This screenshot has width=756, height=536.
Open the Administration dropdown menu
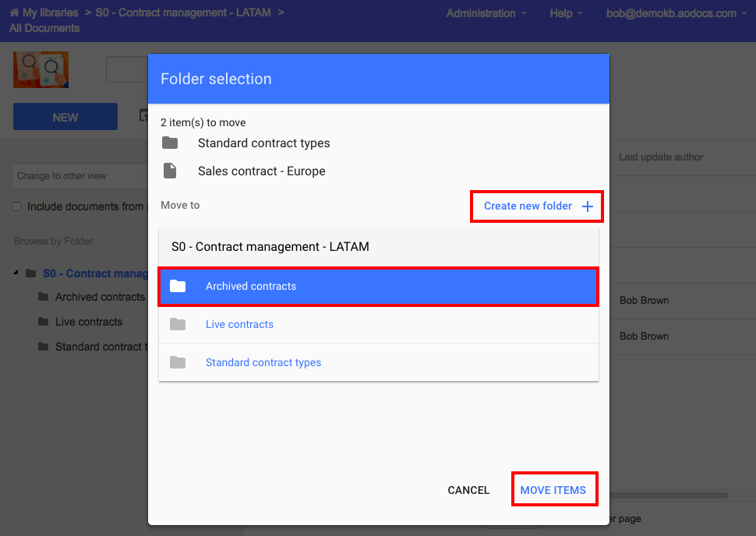(486, 13)
